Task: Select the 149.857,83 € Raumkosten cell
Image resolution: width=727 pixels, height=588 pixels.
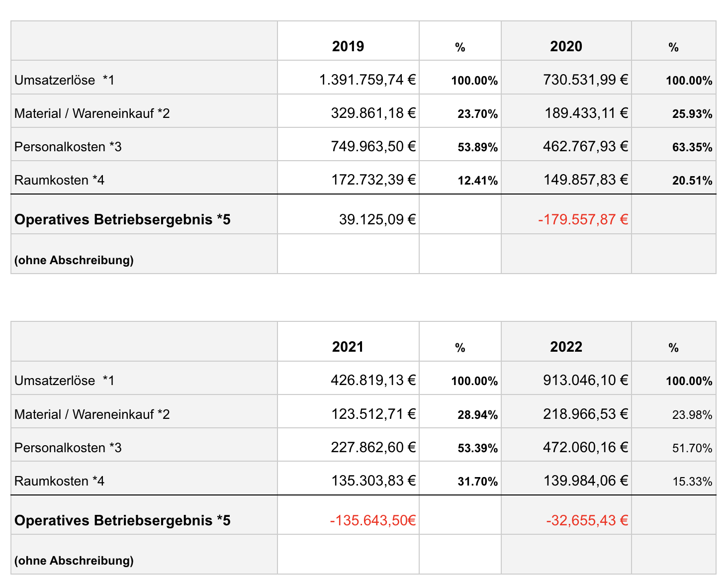Action: coord(566,178)
